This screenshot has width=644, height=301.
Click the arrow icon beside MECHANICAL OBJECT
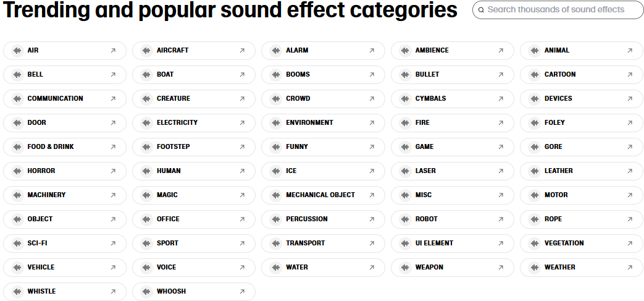pos(372,195)
